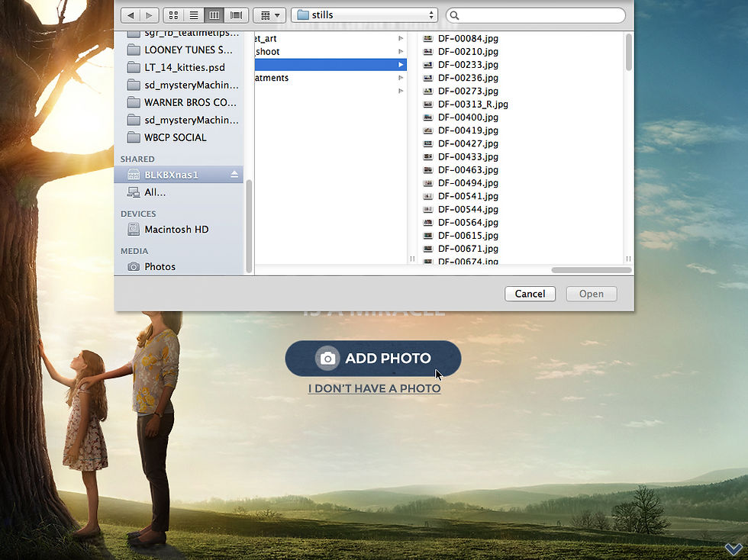Switch to column view
This screenshot has height=560, width=748.
click(x=214, y=15)
